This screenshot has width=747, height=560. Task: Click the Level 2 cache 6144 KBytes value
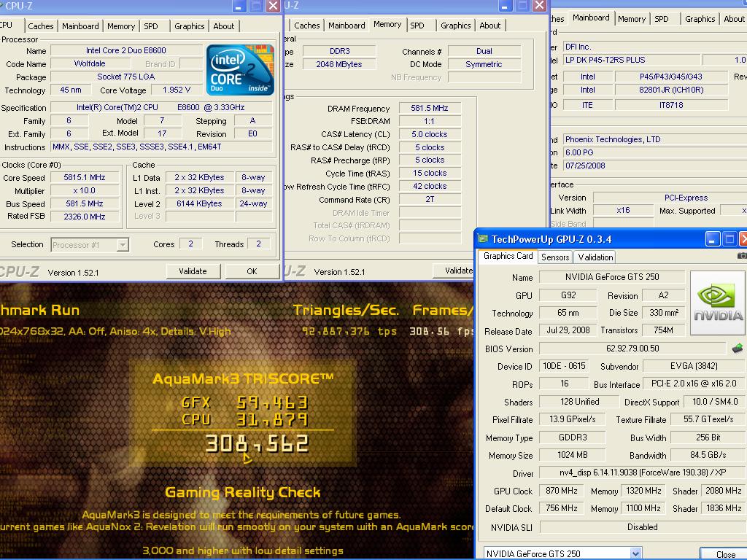pyautogui.click(x=199, y=203)
